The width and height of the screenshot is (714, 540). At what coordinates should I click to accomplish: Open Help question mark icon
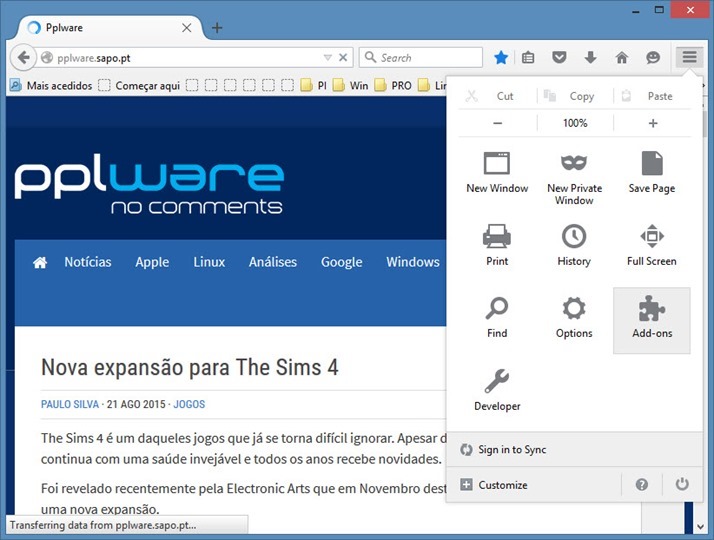(642, 484)
